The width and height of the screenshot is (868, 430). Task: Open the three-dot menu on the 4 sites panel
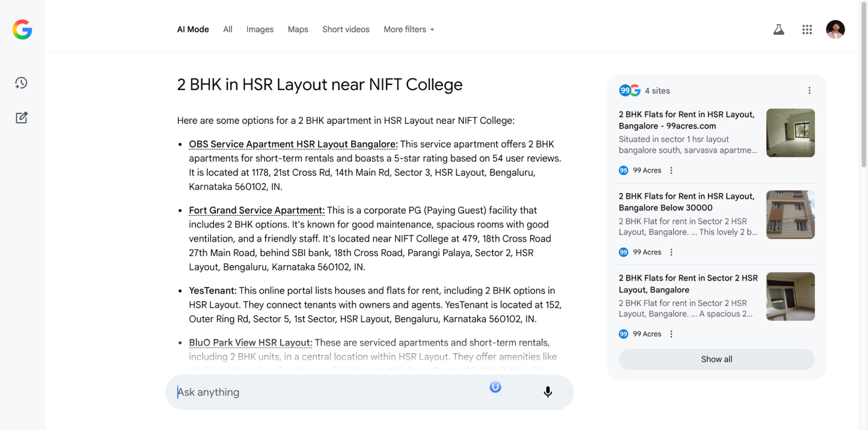pyautogui.click(x=809, y=90)
